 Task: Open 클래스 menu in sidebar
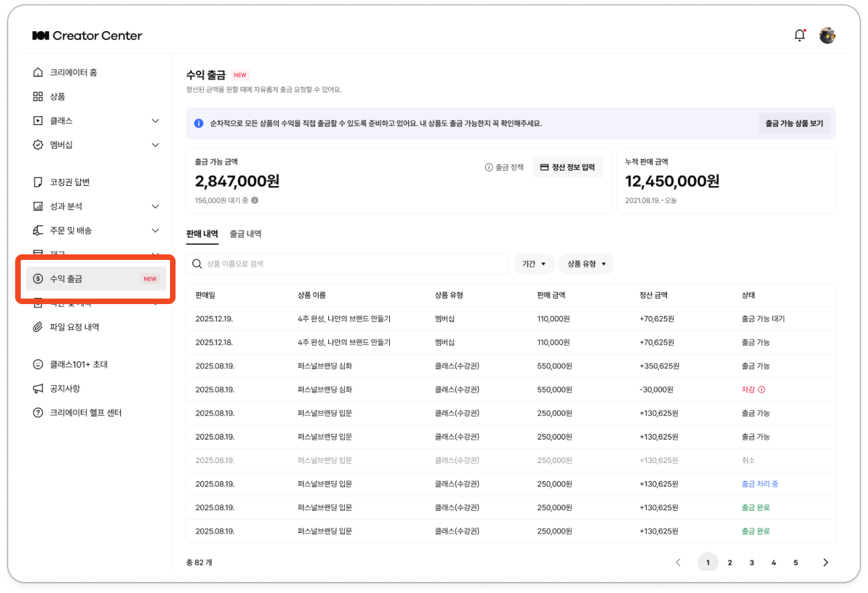pos(96,121)
